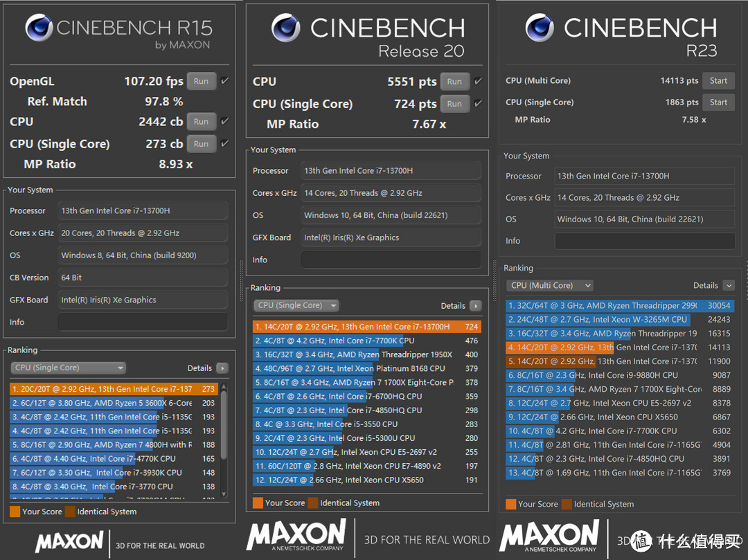
Task: Click the Details arrow icon in R20 ranking
Action: [x=475, y=306]
